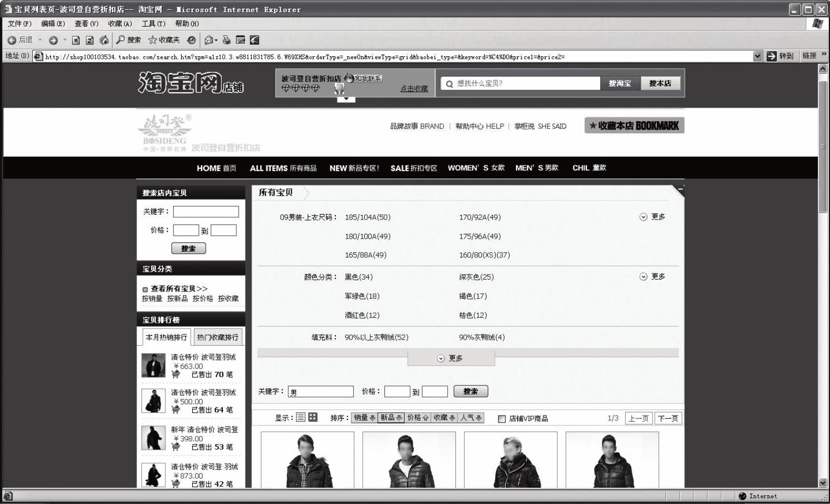
Task: Switch to list view display icon
Action: (301, 418)
